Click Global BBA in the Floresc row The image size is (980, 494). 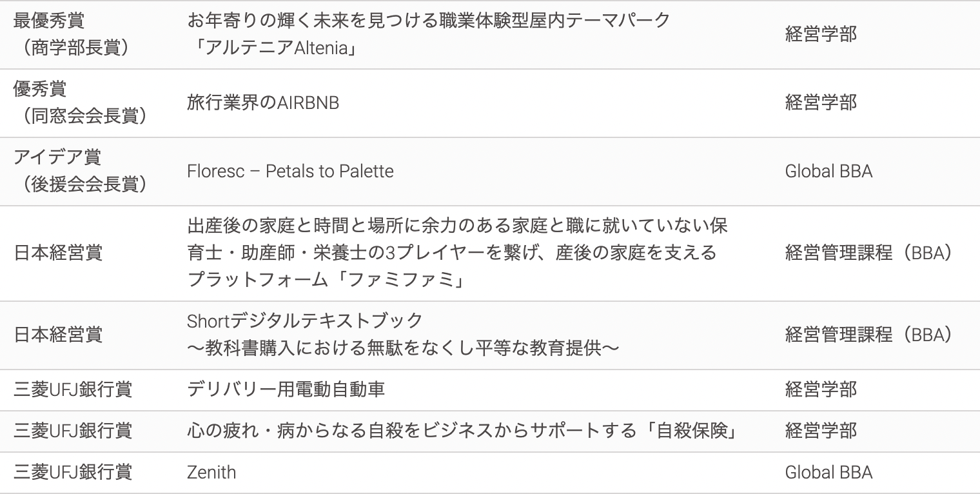tap(828, 172)
